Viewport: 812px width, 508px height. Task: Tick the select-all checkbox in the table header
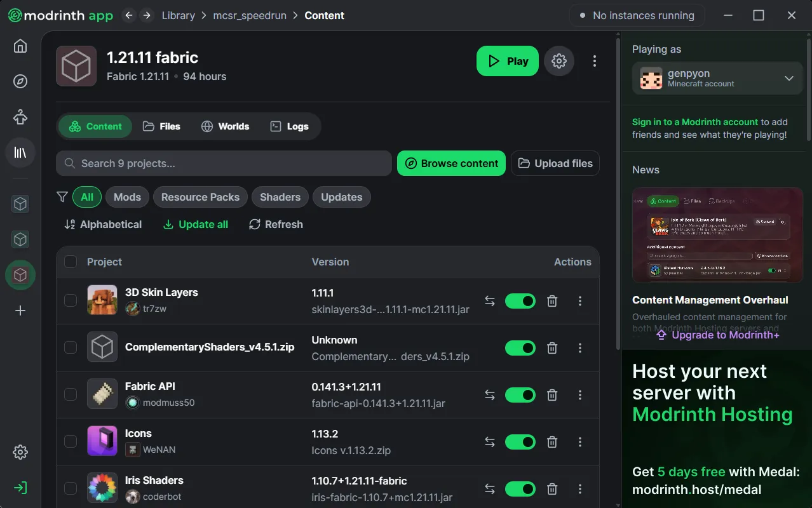point(71,262)
